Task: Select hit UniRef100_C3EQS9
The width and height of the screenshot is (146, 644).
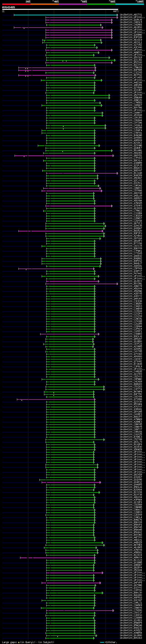Action: click(131, 216)
